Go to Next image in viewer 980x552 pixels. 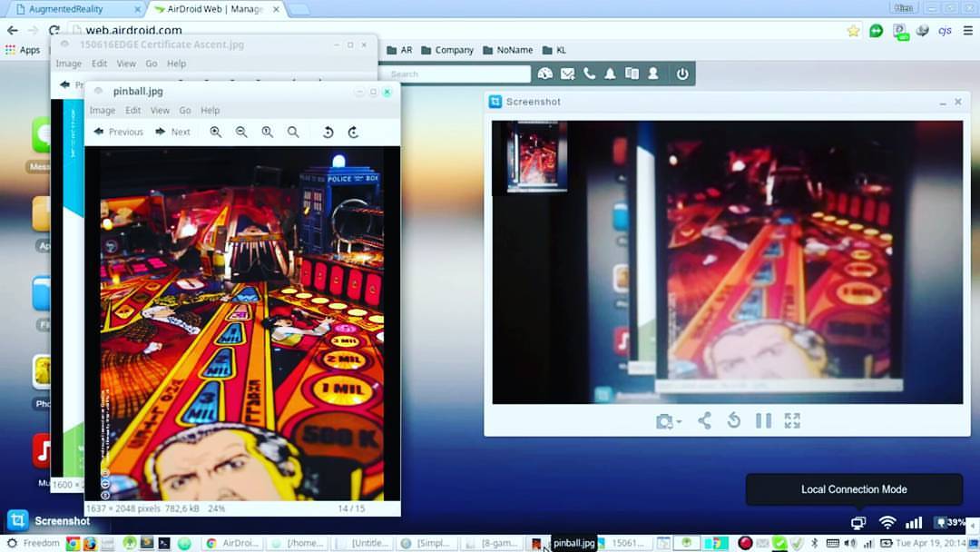172,132
